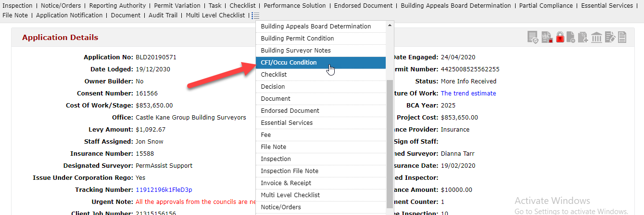
Task: Click the red padlock icon
Action: [x=560, y=37]
